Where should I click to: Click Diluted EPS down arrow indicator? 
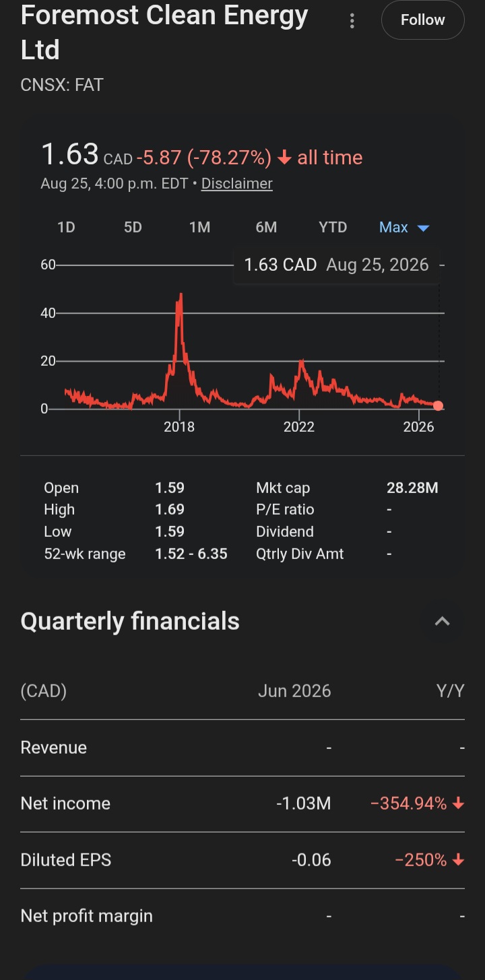click(x=459, y=859)
